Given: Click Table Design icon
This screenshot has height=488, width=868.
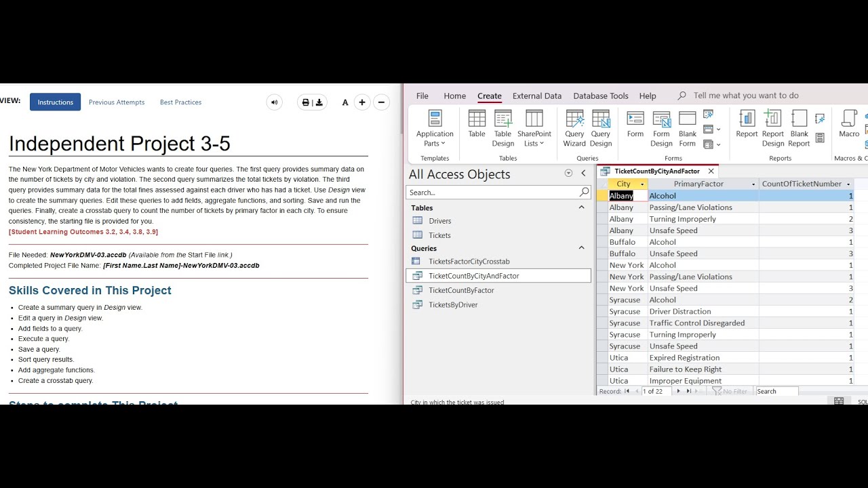Looking at the screenshot, I should (503, 128).
